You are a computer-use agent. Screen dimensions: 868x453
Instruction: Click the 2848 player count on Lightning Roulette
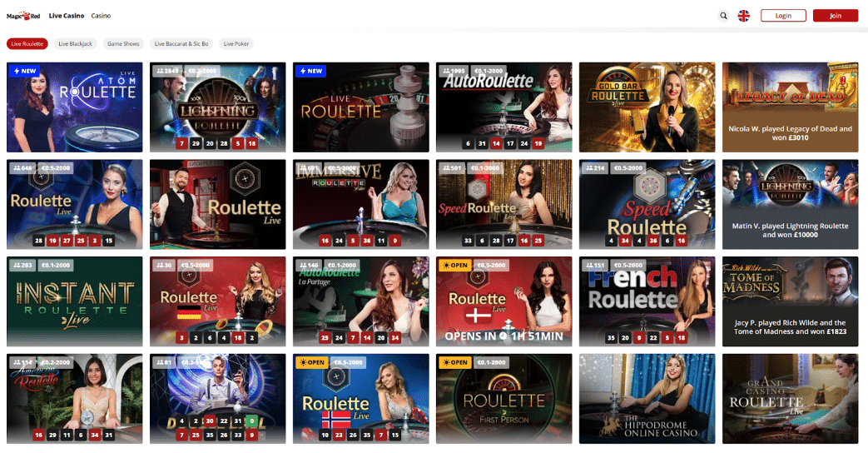[x=168, y=71]
